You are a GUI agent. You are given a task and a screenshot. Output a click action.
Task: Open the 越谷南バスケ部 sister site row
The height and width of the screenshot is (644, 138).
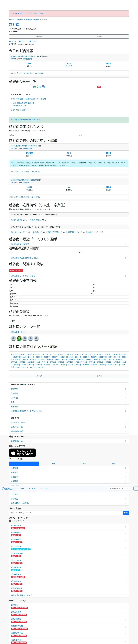click(69, 431)
